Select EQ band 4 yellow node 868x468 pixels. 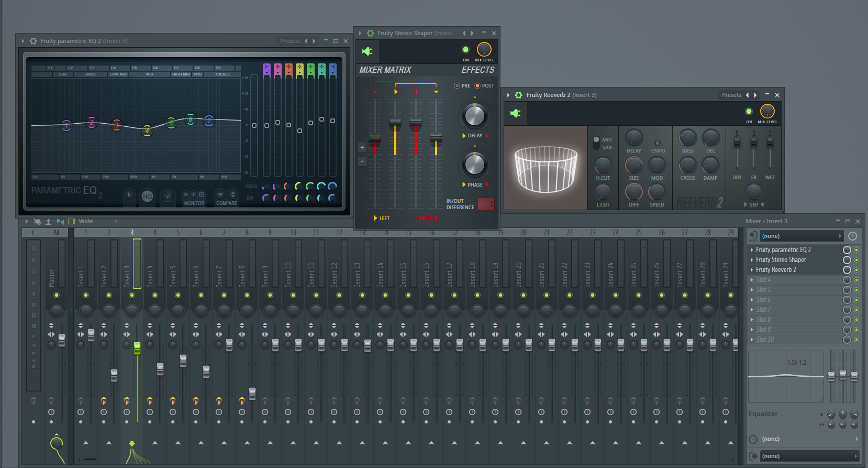coord(147,130)
